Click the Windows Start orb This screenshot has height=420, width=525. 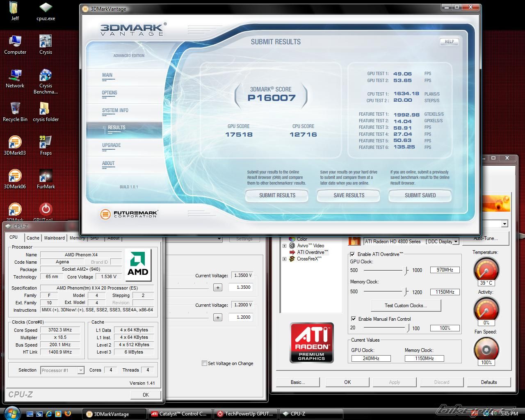(x=11, y=413)
